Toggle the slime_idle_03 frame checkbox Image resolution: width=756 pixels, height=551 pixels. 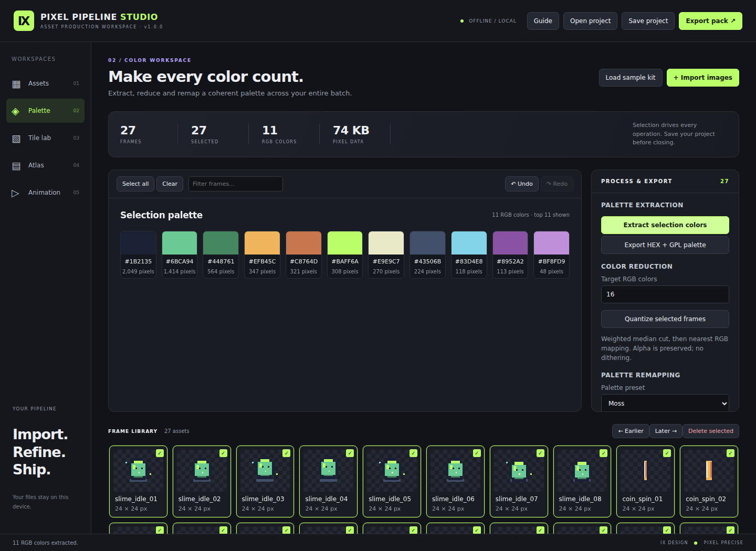[x=286, y=453]
